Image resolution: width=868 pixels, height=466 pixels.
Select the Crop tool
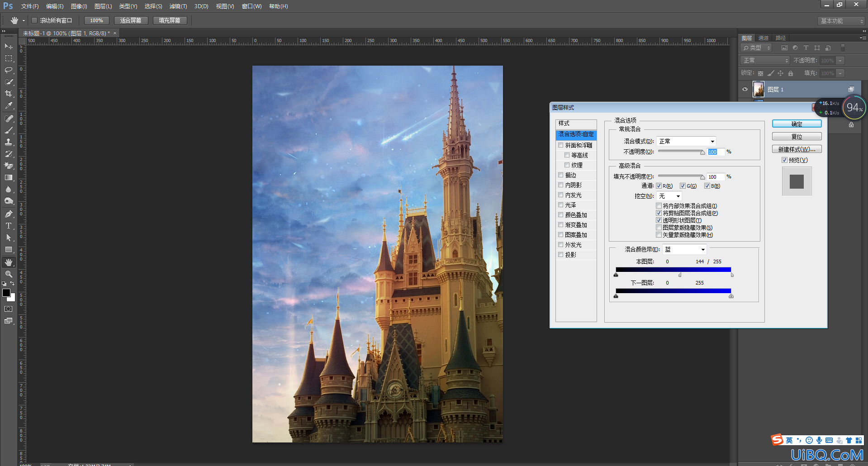click(9, 94)
